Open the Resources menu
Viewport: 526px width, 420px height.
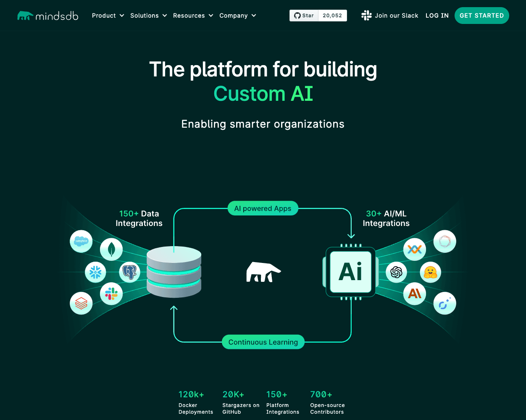tap(193, 16)
